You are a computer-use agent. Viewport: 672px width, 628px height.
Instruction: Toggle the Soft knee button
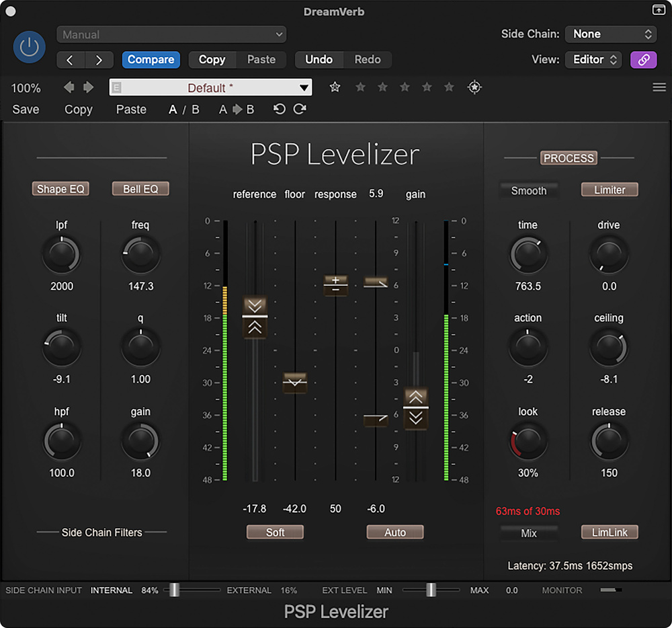[x=275, y=532]
